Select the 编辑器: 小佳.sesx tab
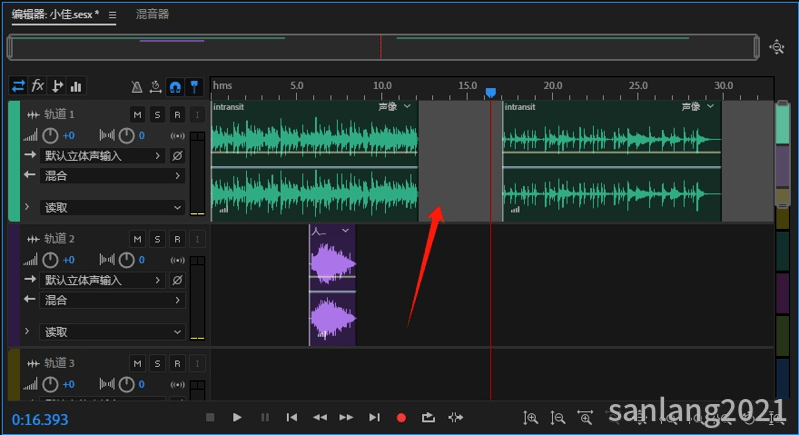The width and height of the screenshot is (799, 435). click(55, 14)
